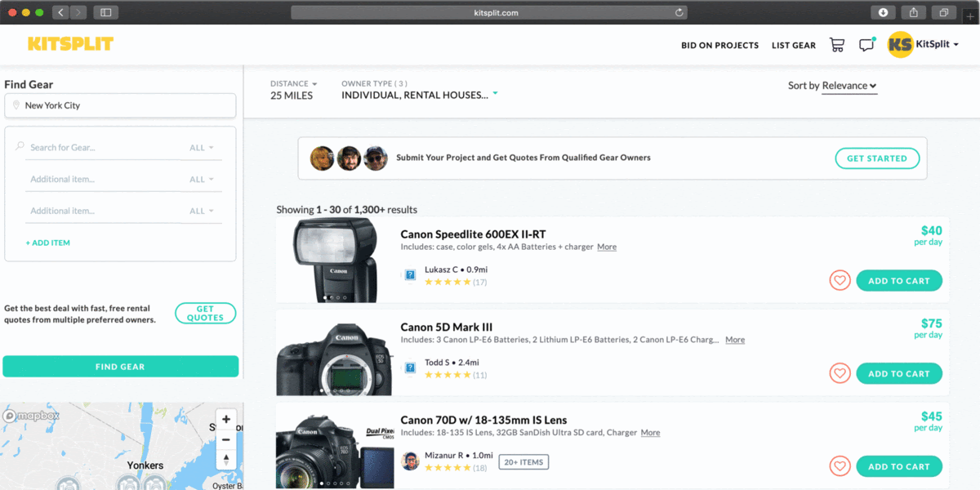Open the Owner Type filter dropdown
This screenshot has width=980, height=490.
tap(420, 90)
